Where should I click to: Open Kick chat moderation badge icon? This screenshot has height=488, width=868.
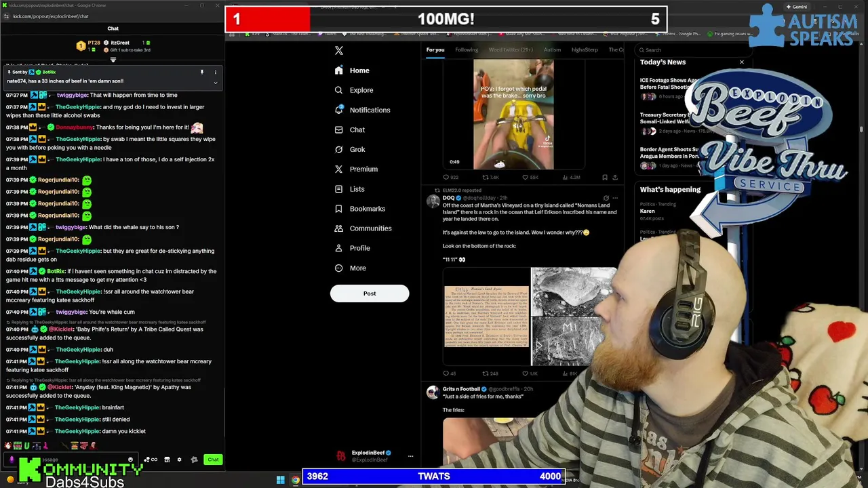click(x=194, y=460)
